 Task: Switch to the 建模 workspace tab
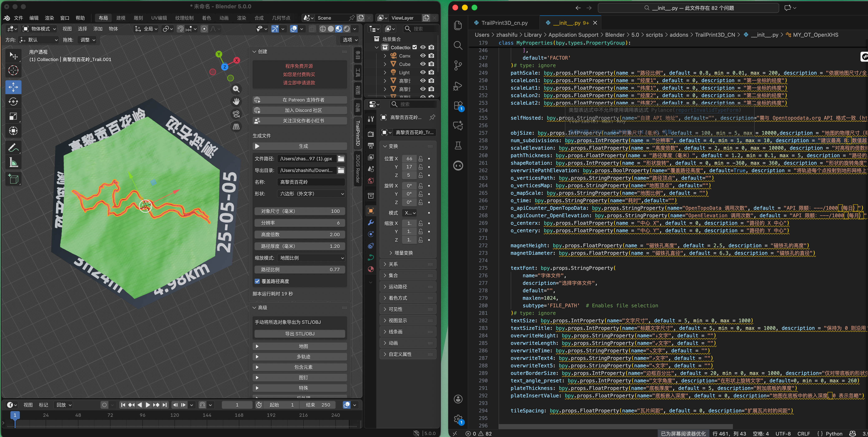(x=121, y=18)
